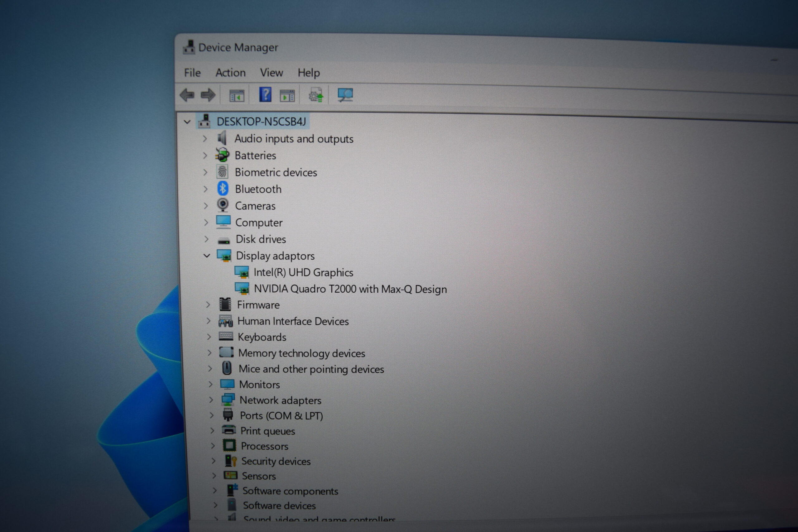
Task: Click Show/Hide Console Tree toolbar icon
Action: click(237, 95)
